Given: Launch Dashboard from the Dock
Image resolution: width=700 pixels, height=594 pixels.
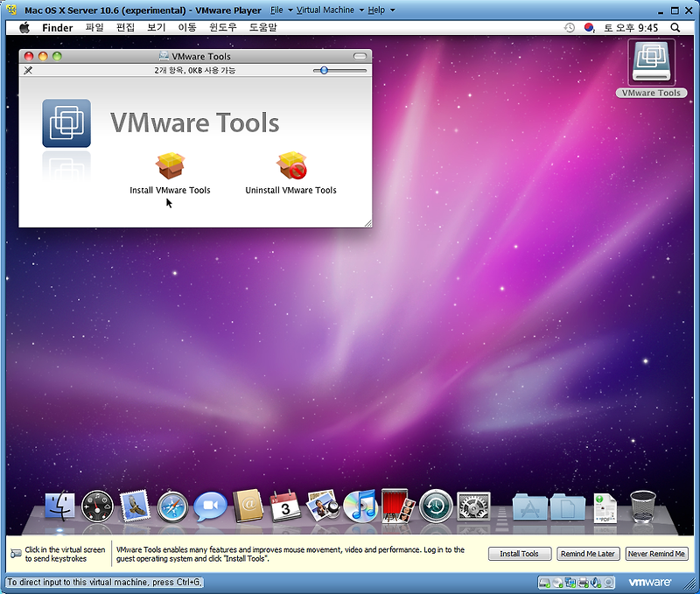Looking at the screenshot, I should pos(97,507).
